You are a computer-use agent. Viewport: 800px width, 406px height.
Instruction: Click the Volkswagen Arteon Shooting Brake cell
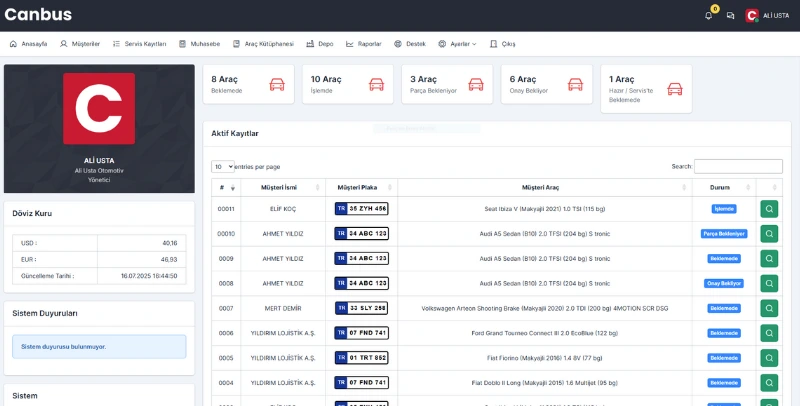click(x=545, y=308)
